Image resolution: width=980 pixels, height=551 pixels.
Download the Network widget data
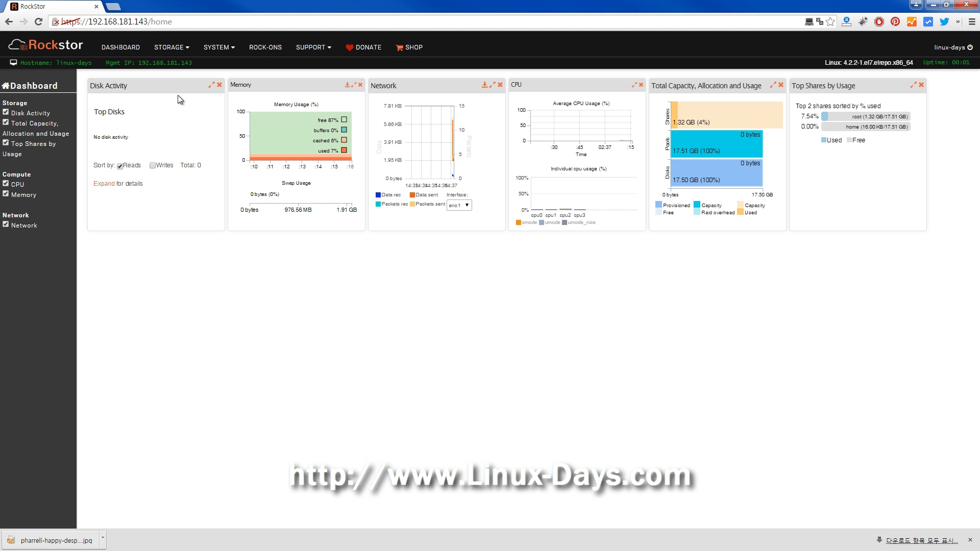[x=484, y=85]
